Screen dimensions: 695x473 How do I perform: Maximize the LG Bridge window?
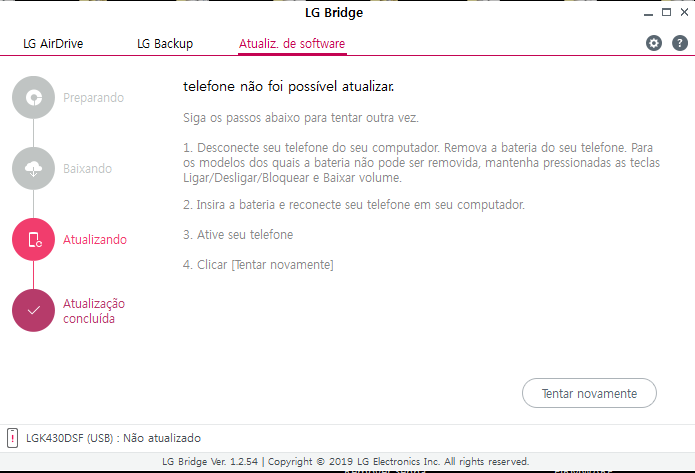point(666,12)
